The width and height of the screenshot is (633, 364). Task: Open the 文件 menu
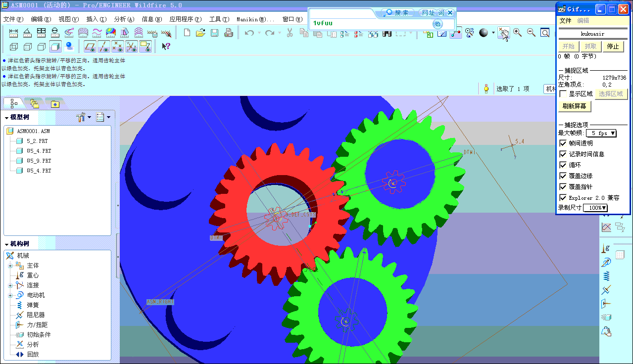[13, 19]
